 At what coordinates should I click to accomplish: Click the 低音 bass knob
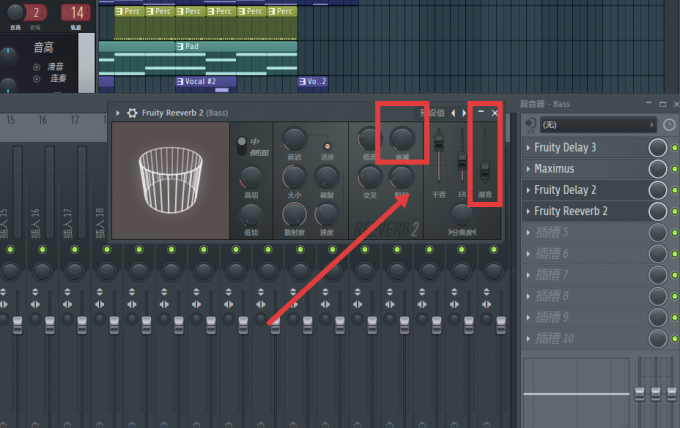point(369,139)
